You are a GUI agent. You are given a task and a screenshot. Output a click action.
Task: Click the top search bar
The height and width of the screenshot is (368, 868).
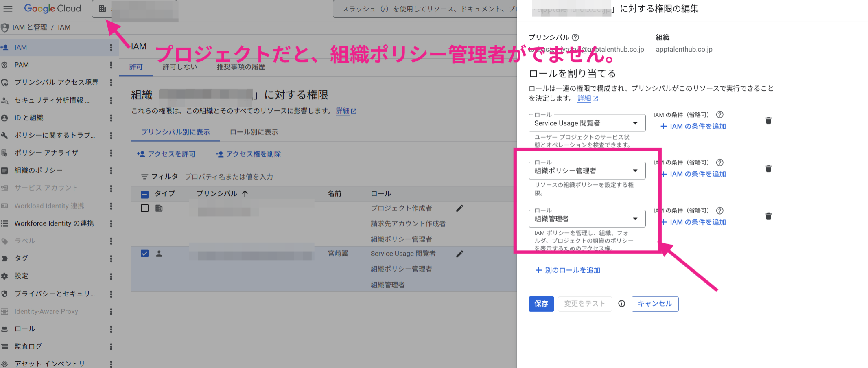pyautogui.click(x=425, y=9)
